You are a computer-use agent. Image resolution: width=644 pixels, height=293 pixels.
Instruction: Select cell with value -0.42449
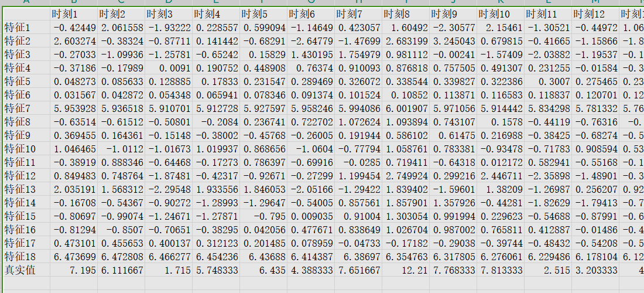(74, 28)
